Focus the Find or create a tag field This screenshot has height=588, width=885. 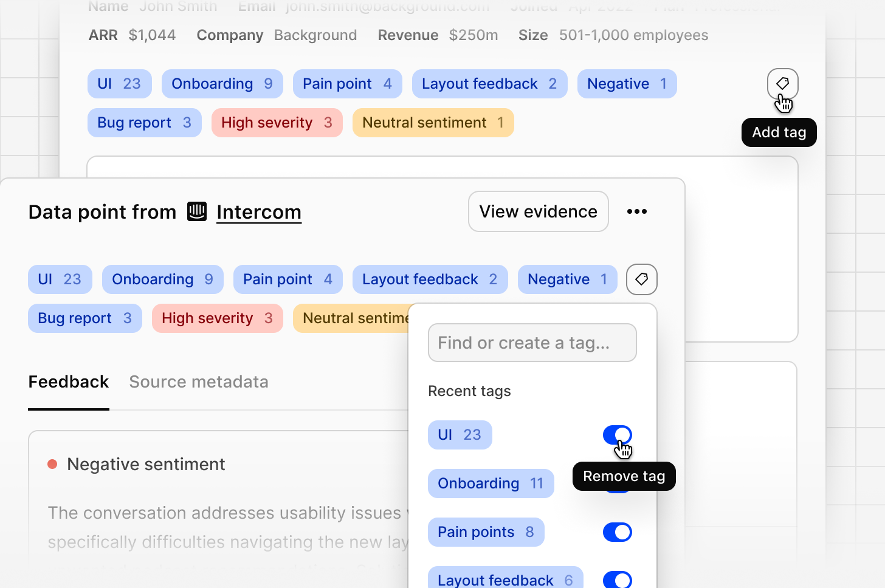pyautogui.click(x=532, y=343)
